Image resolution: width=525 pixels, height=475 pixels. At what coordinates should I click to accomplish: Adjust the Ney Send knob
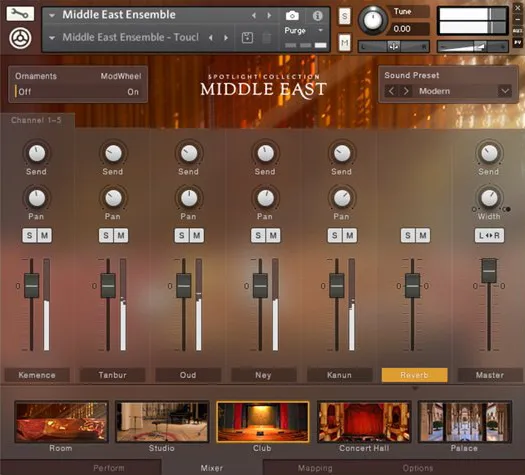[266, 153]
